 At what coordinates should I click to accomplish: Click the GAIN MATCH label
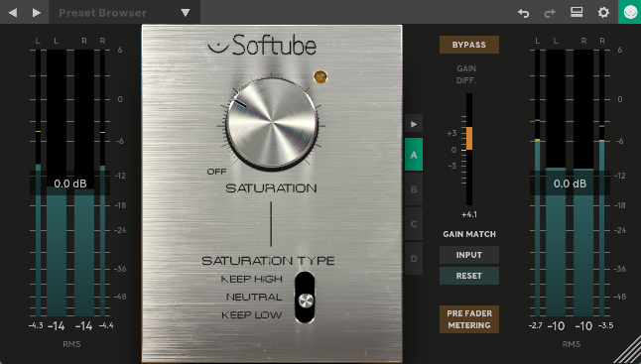click(x=469, y=234)
